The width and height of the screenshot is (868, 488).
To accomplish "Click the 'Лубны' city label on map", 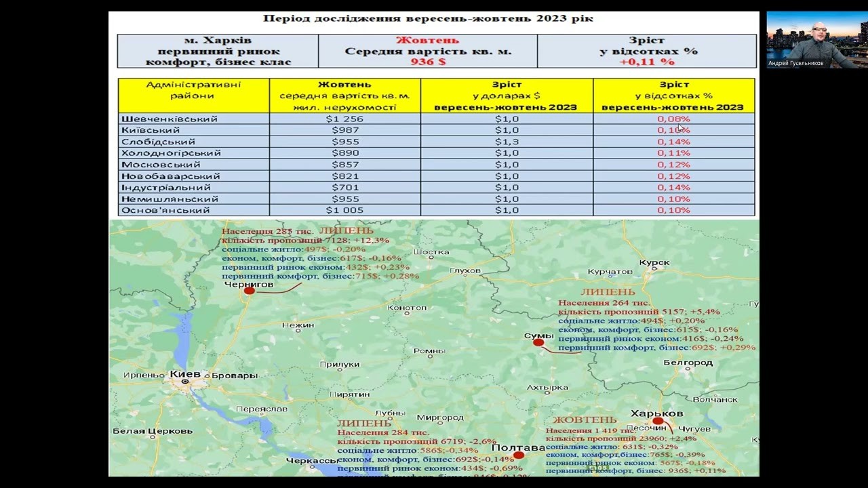I will coord(389,413).
